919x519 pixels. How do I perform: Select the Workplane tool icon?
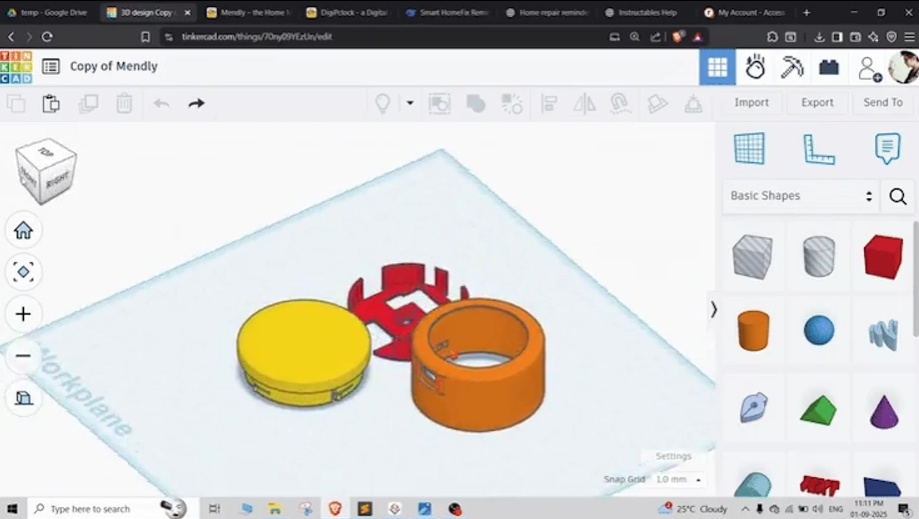749,149
